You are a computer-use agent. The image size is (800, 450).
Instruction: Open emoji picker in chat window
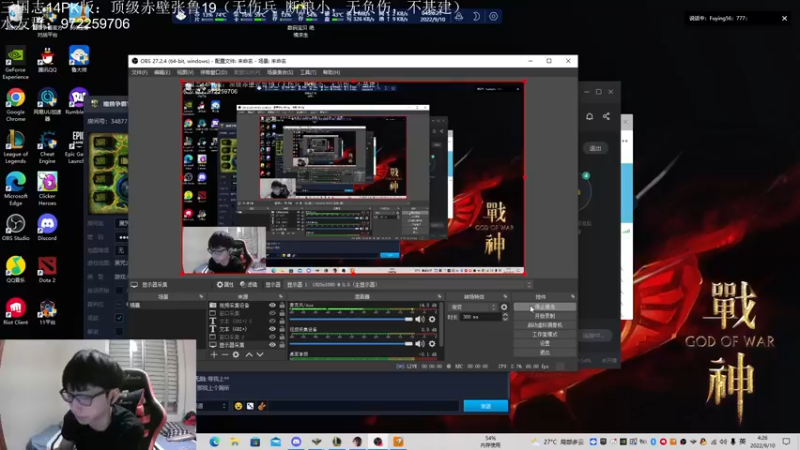point(238,406)
